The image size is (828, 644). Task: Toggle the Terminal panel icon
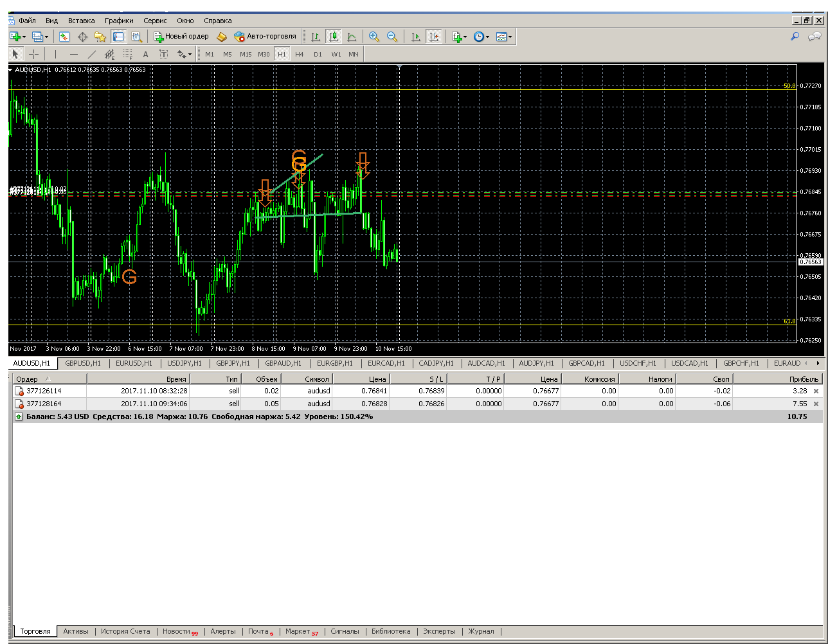tap(118, 37)
